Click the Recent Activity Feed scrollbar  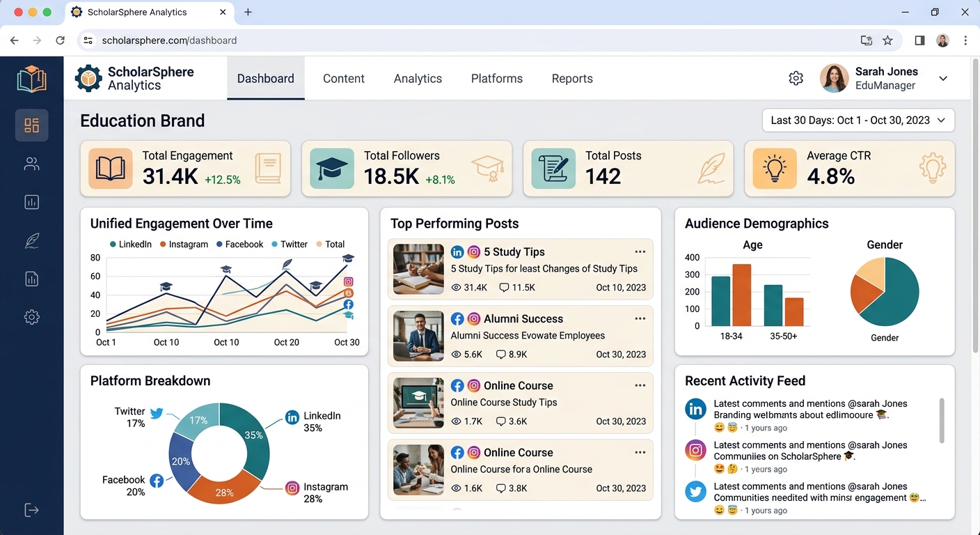[x=942, y=420]
